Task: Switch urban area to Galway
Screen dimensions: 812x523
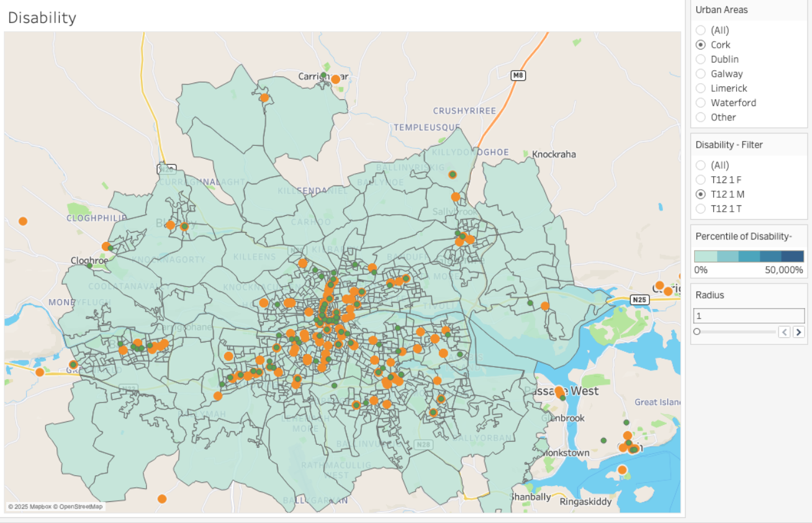Action: 701,73
